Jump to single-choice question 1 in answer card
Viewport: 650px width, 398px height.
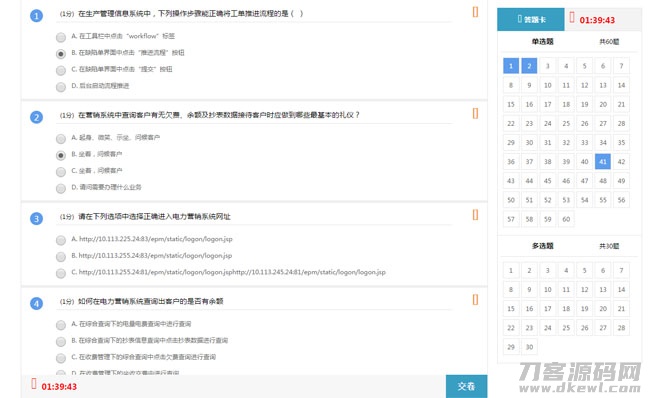[511, 66]
